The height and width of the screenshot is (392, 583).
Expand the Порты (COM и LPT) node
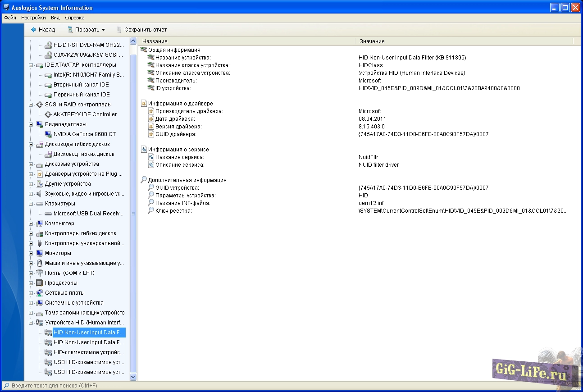tap(31, 273)
